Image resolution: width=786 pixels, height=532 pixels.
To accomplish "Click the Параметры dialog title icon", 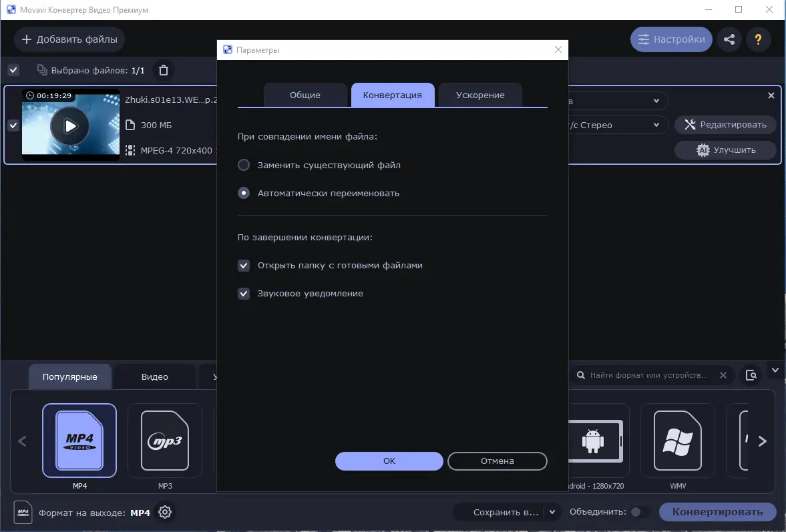I will pos(228,49).
